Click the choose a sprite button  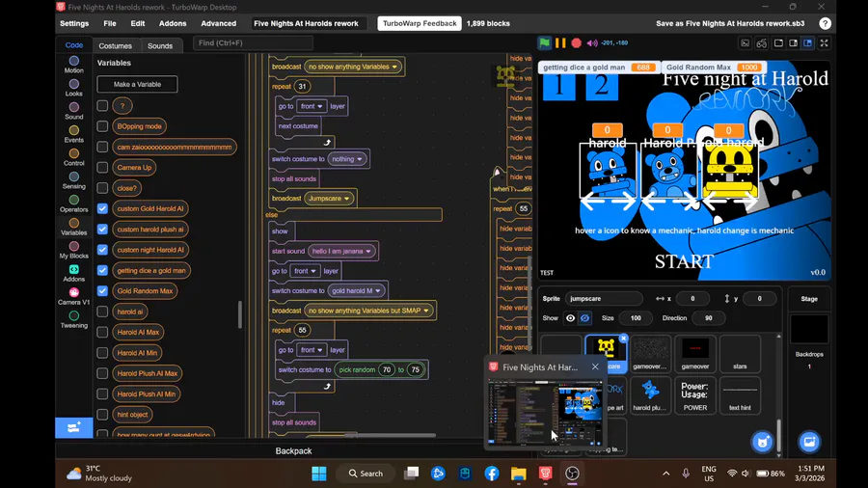(762, 442)
